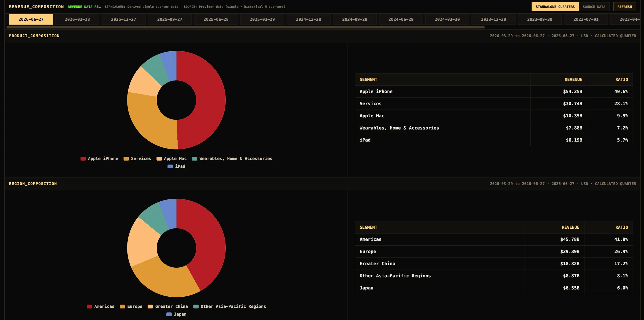Click 'Japan' in the region table
Viewport: 644px width, 320px height.
tap(366, 288)
